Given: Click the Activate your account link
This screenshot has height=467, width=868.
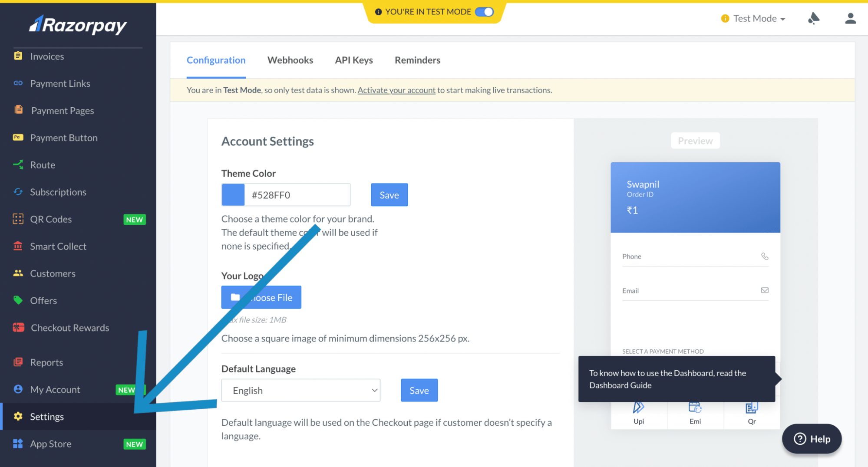Looking at the screenshot, I should (x=396, y=90).
